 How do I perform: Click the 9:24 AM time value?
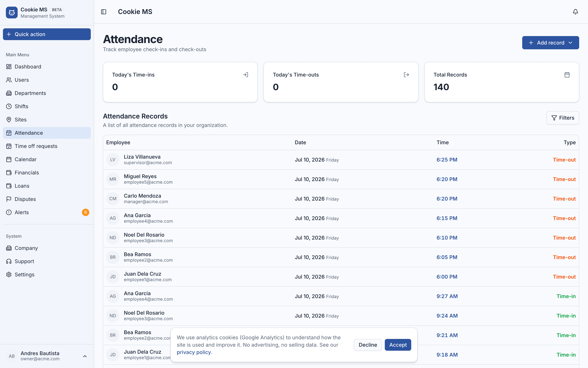pos(447,316)
